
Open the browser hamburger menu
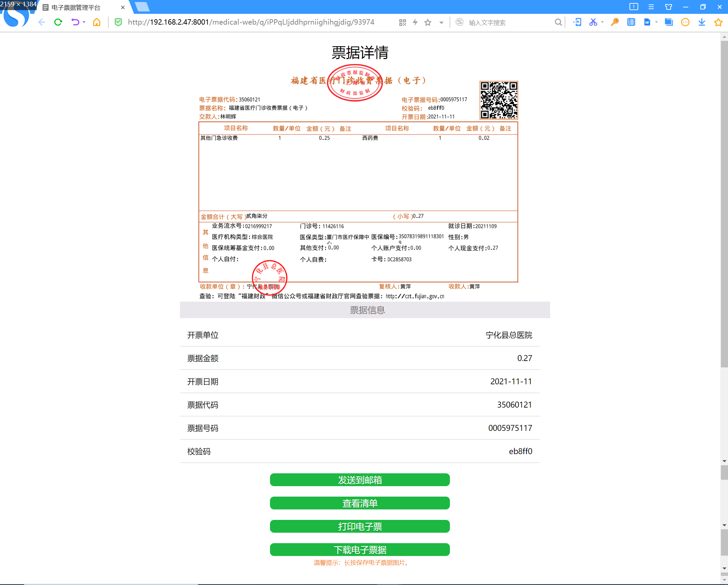point(651,7)
